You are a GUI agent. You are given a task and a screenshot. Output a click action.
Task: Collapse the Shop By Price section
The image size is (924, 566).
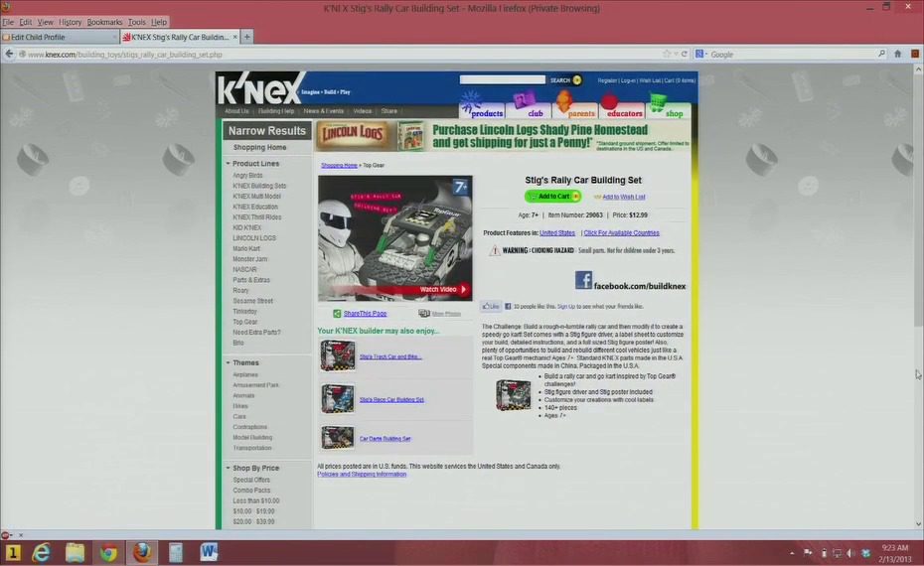coord(229,468)
